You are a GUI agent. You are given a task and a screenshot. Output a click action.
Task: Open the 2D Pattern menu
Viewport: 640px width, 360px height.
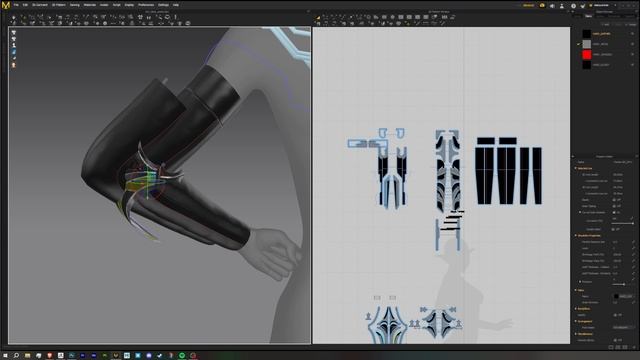(x=59, y=5)
